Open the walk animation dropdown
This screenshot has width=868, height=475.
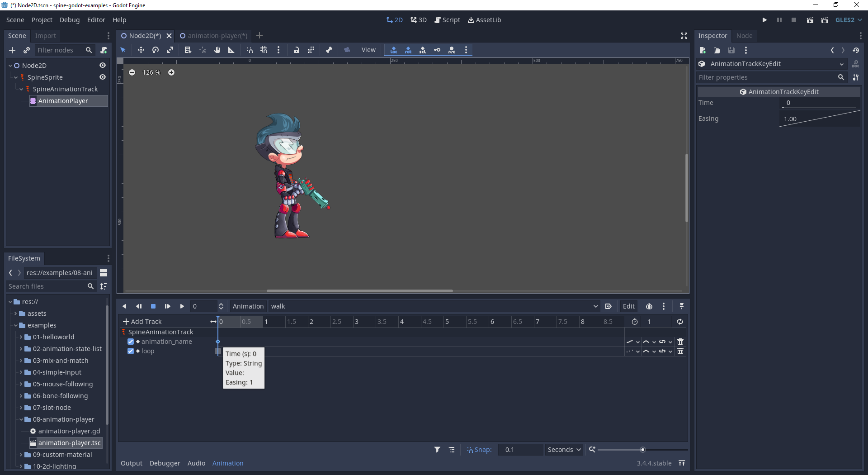434,306
